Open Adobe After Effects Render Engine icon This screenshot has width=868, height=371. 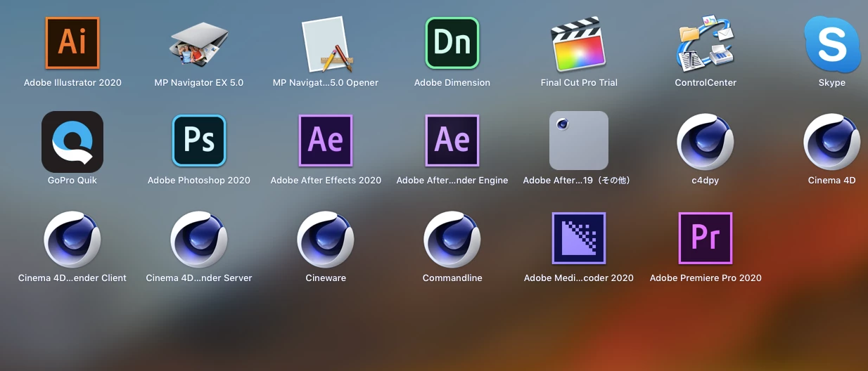click(452, 141)
